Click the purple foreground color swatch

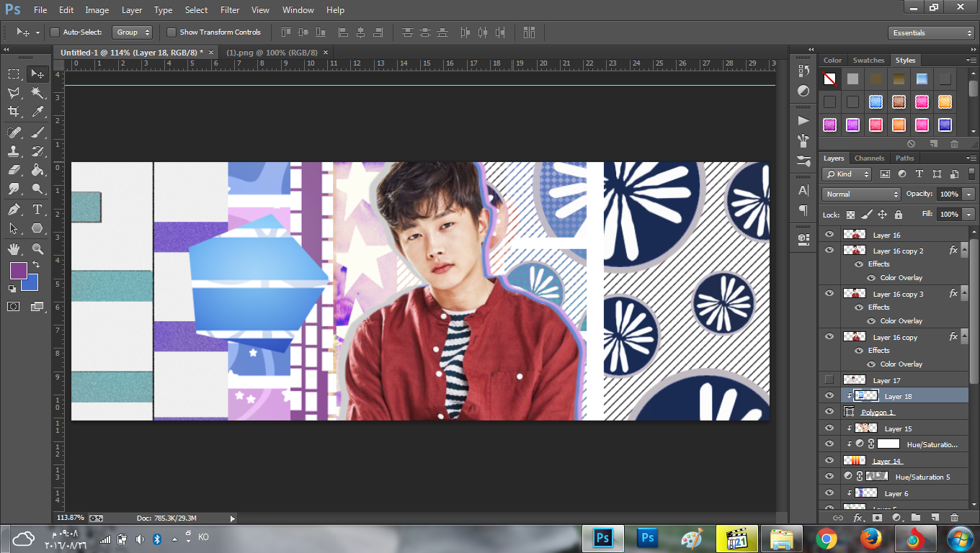18,271
